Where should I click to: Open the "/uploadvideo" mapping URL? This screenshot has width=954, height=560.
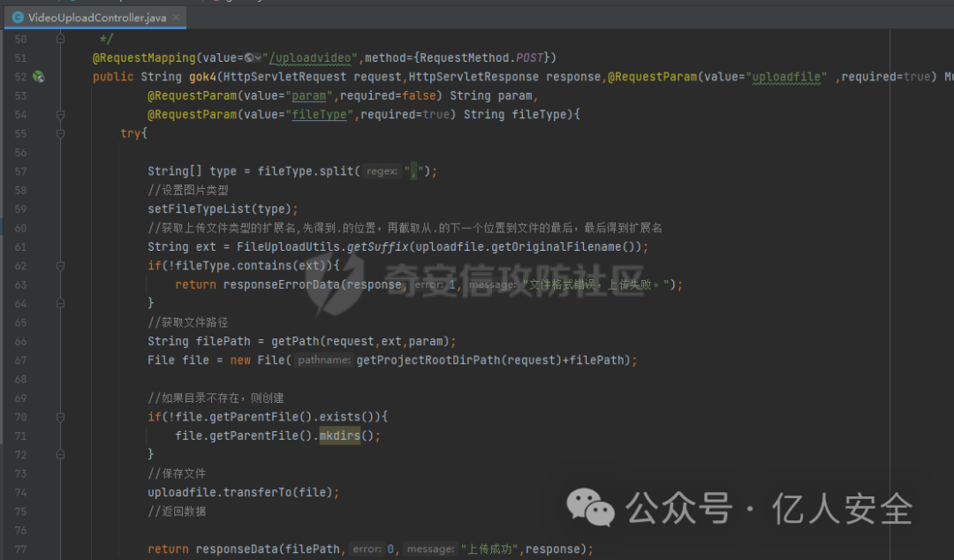pyautogui.click(x=310, y=57)
